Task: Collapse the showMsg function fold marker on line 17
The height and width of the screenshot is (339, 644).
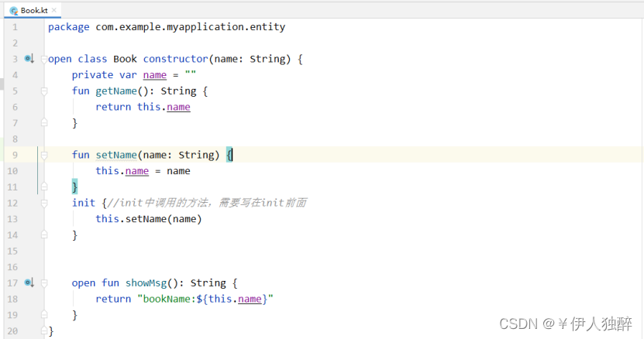Action: (x=44, y=283)
